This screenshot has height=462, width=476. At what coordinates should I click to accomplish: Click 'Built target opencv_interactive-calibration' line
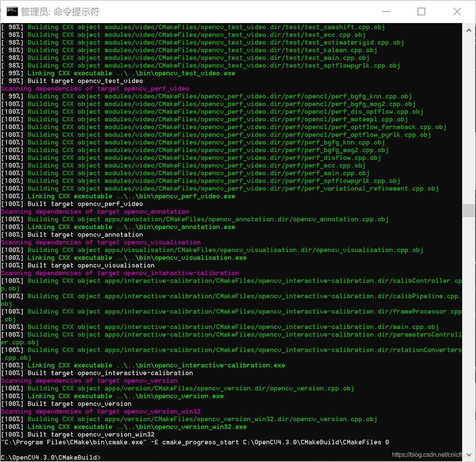point(97,373)
